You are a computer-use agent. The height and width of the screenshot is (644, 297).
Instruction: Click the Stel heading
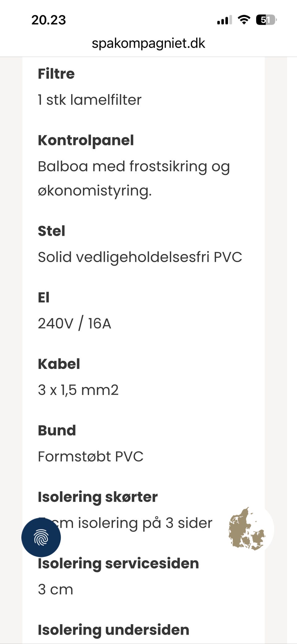(x=51, y=231)
